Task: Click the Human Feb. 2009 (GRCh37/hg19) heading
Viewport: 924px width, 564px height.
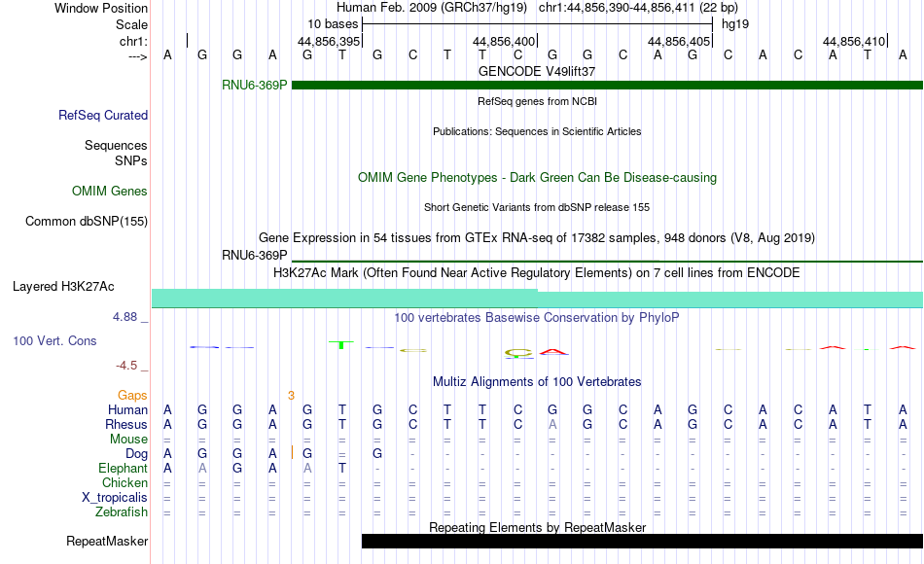Action: tap(432, 8)
